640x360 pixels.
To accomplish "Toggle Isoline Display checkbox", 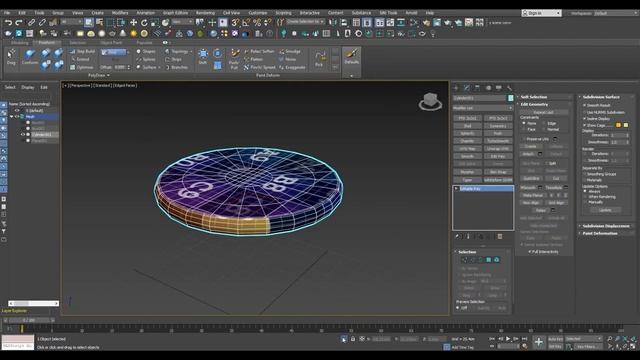I will 584,118.
